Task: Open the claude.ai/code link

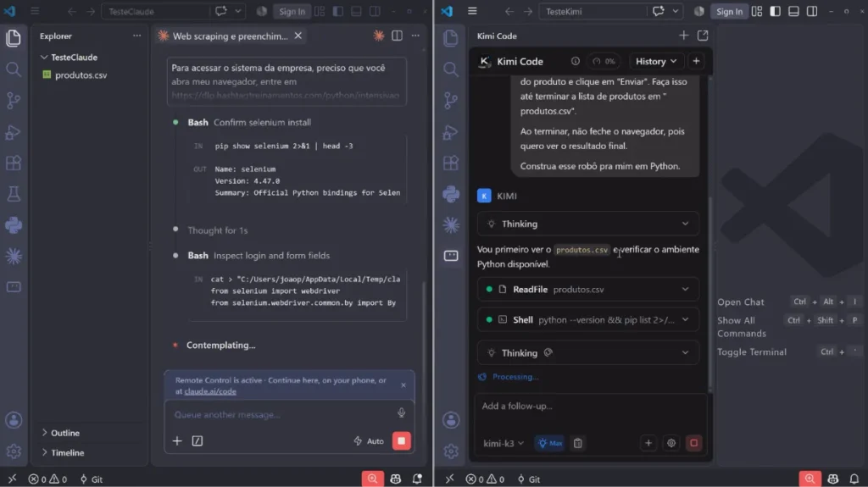Action: pyautogui.click(x=210, y=391)
